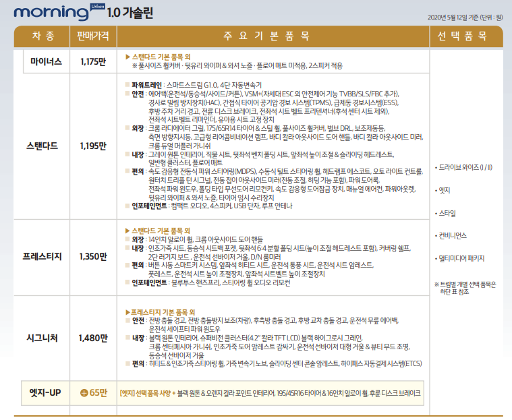Click the 마이너스 trim name
Image resolution: width=512 pixels, height=420 pixels.
(x=46, y=61)
